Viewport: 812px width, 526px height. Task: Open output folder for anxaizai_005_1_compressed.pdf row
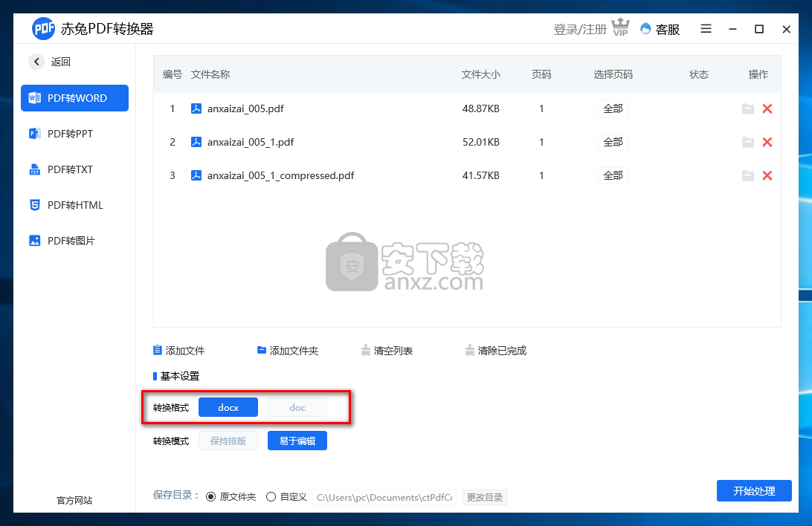[748, 175]
